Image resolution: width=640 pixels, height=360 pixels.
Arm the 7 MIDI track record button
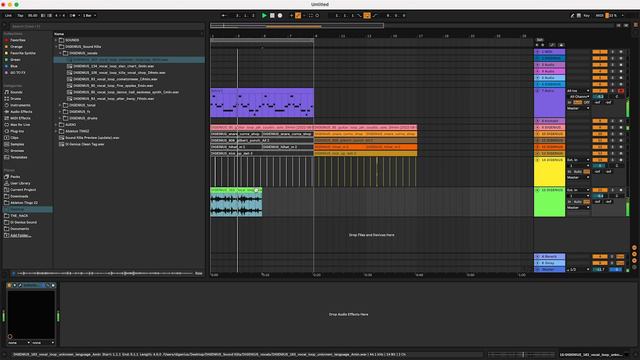(x=621, y=91)
